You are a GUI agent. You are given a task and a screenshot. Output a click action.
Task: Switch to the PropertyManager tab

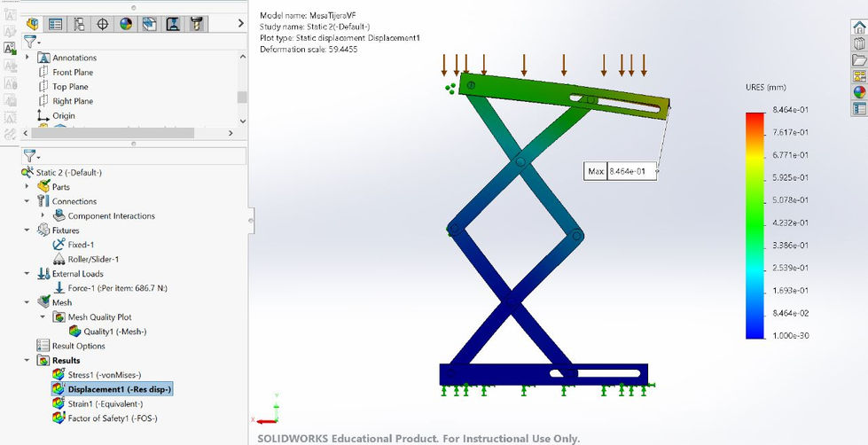point(55,24)
